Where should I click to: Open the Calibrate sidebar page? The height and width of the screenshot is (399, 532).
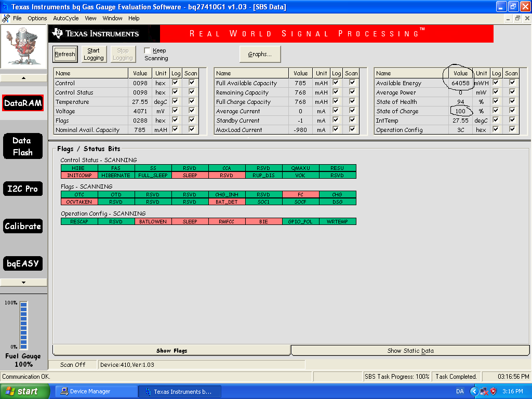23,226
